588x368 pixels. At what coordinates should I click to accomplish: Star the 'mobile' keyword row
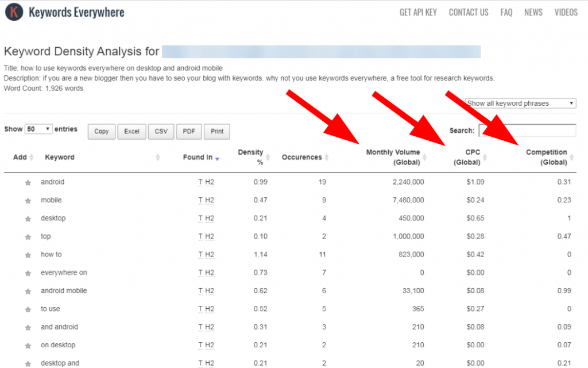click(28, 201)
